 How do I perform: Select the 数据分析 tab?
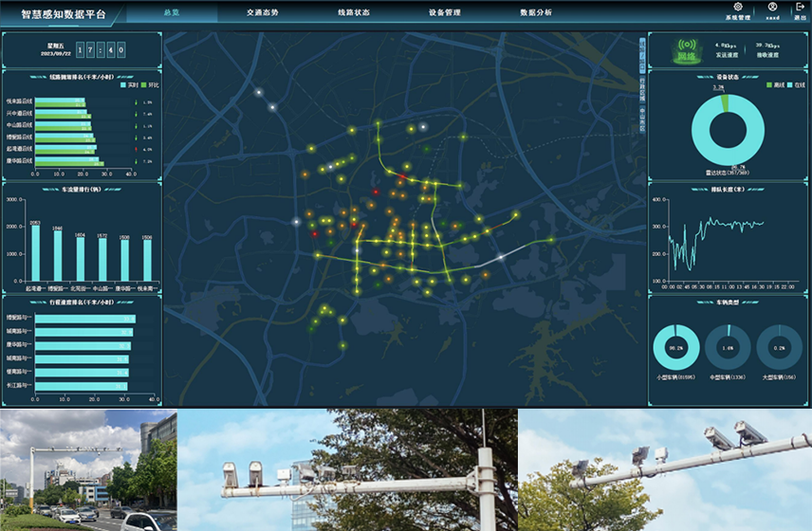point(535,12)
